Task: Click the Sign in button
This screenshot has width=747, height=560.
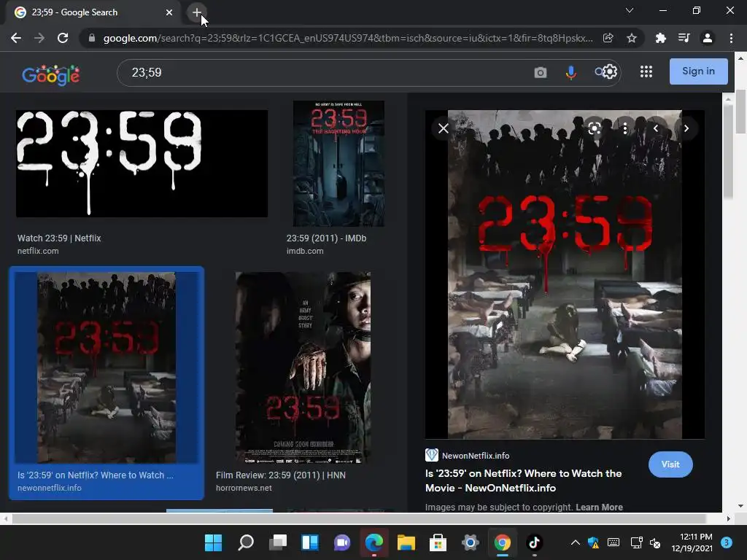Action: pos(698,71)
